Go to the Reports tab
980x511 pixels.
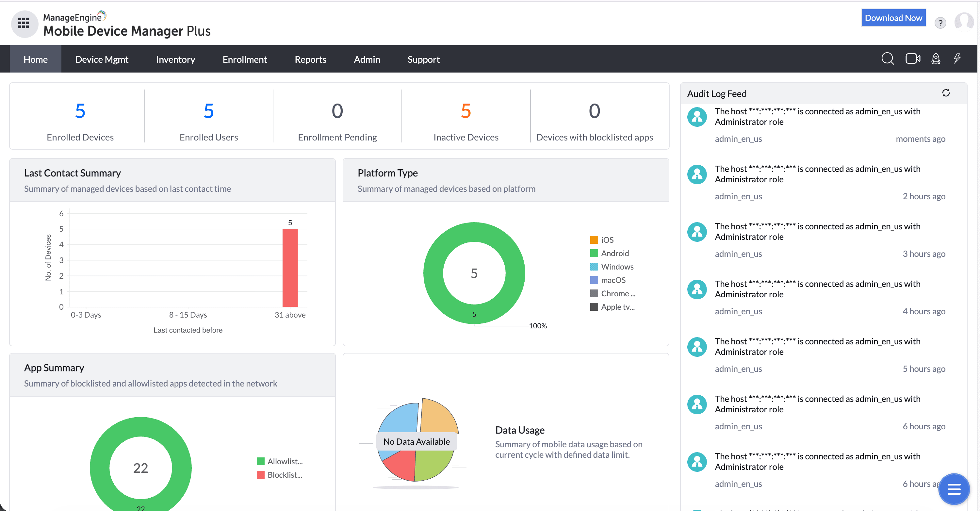[310, 59]
